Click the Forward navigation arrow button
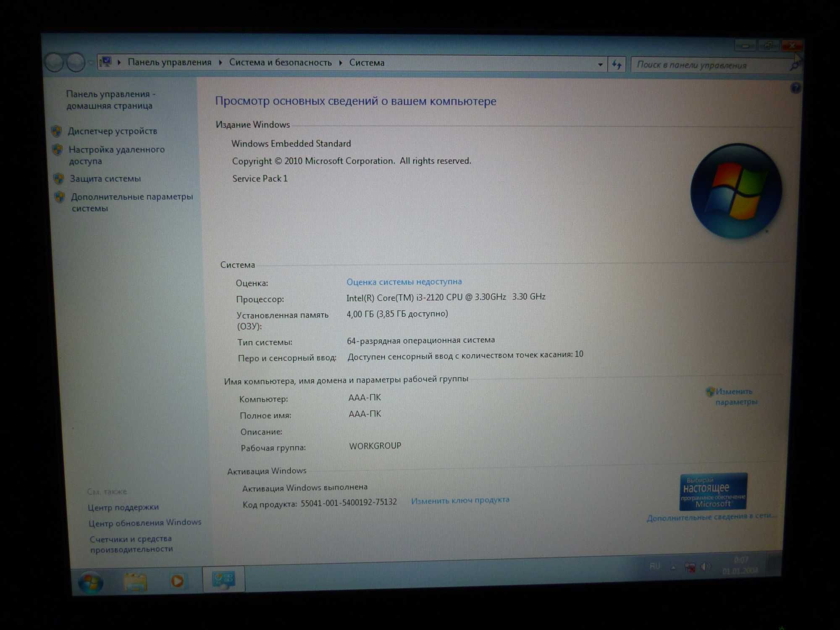 [76, 63]
